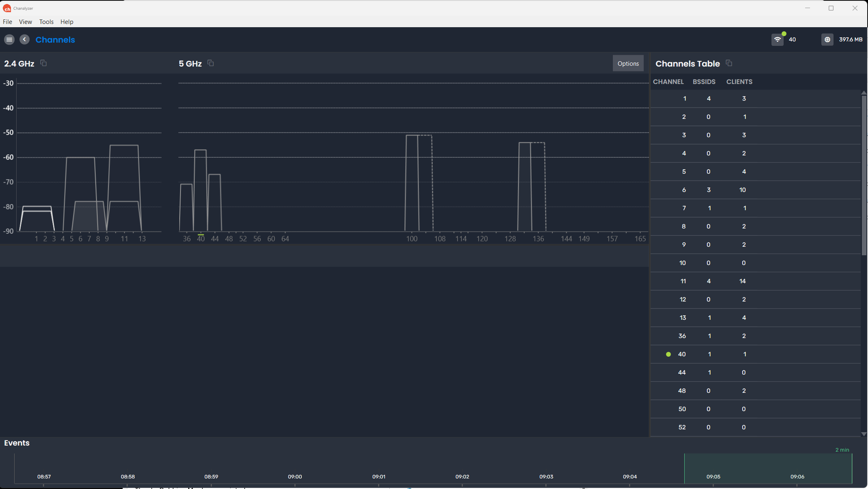Open the File menu
Viewport: 868px width, 489px height.
coord(7,22)
